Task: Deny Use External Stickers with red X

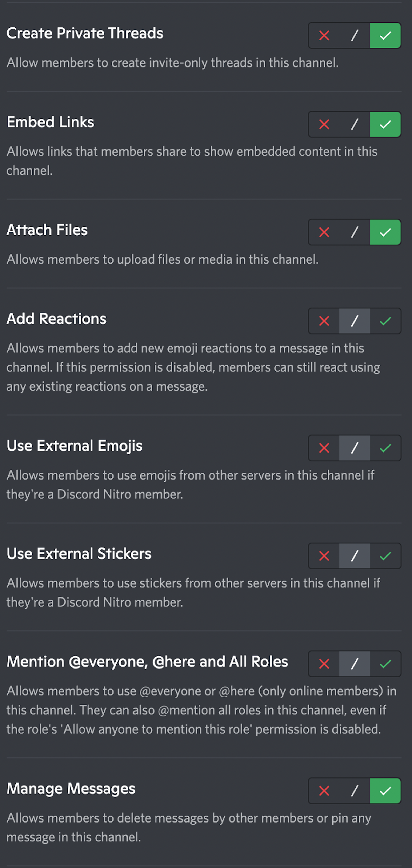Action: tap(324, 556)
